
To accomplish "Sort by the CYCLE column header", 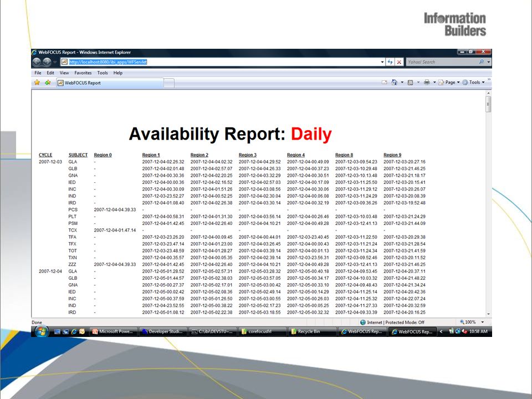I will pyautogui.click(x=45, y=155).
